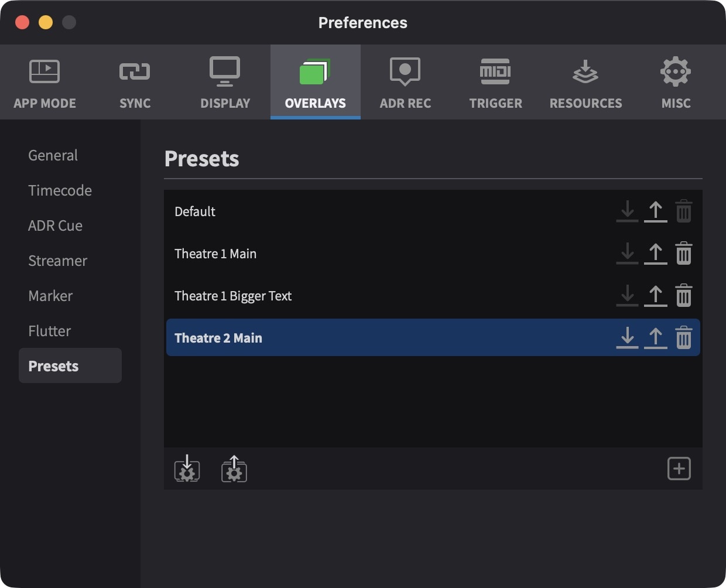
Task: Minimize the Preferences window
Action: pyautogui.click(x=46, y=22)
